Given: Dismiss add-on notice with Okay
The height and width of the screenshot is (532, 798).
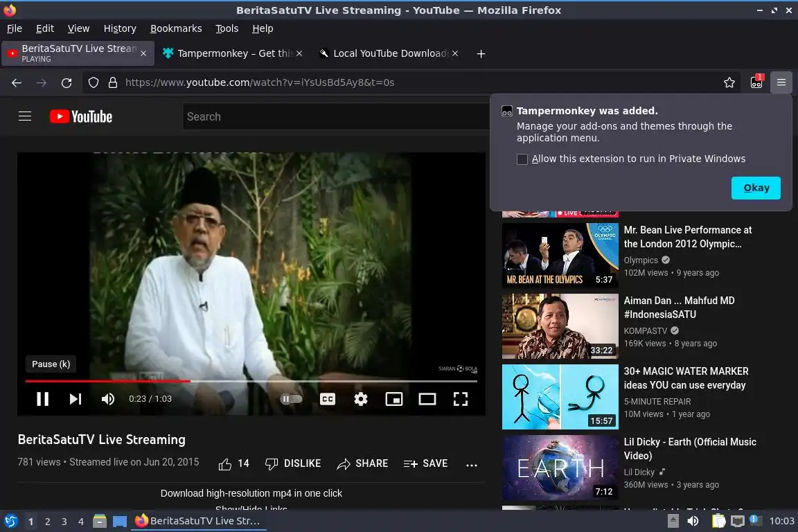Looking at the screenshot, I should click(x=756, y=188).
